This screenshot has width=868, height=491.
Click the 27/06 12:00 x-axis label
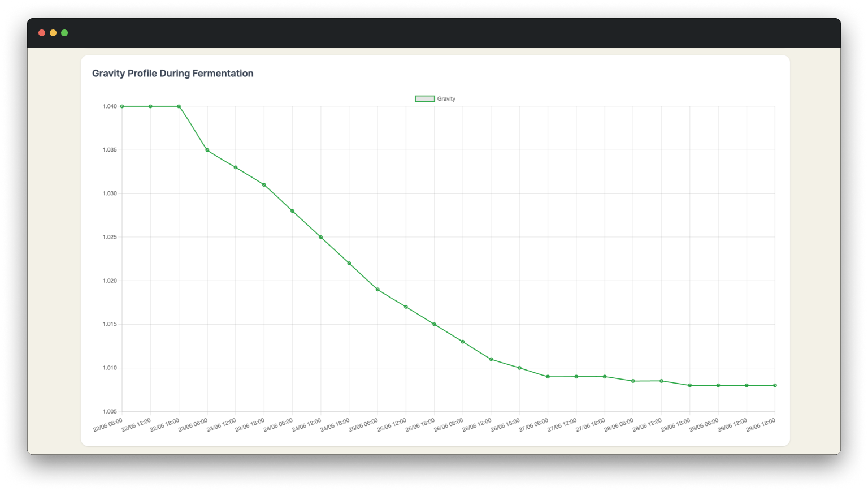click(562, 425)
